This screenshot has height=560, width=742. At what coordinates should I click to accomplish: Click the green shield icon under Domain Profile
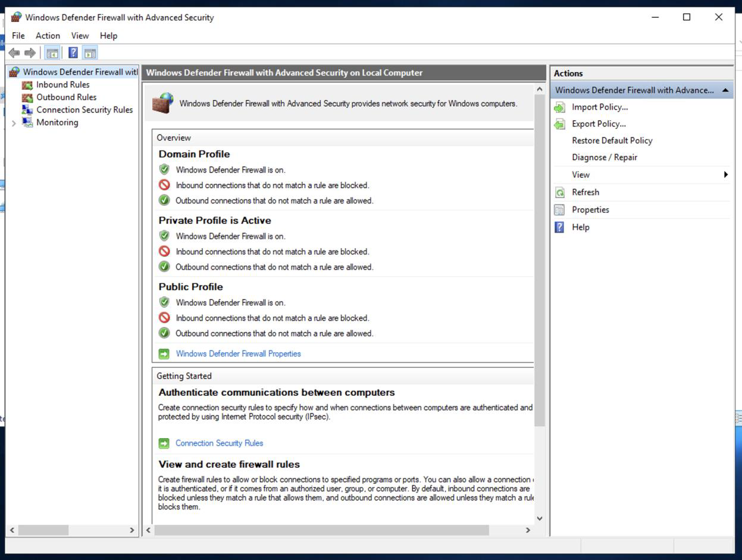tap(164, 170)
